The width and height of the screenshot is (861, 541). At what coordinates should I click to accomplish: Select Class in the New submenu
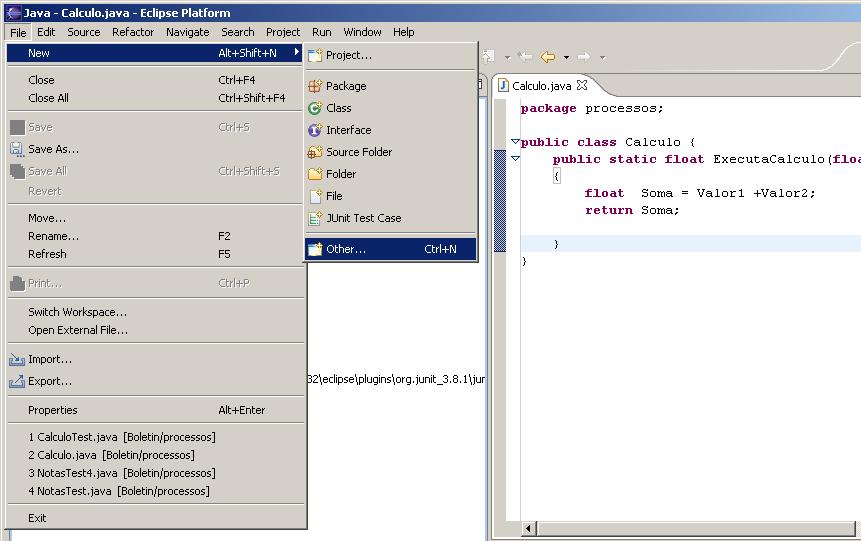tap(391, 108)
